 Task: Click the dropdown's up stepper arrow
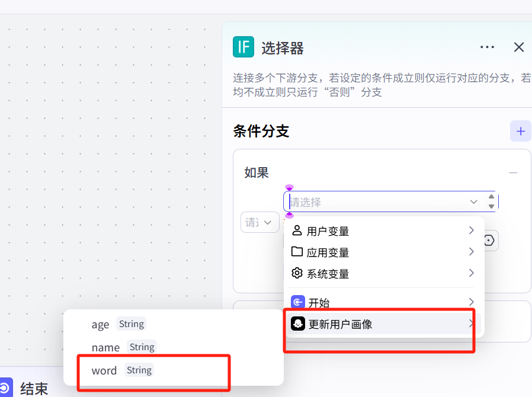tap(491, 197)
